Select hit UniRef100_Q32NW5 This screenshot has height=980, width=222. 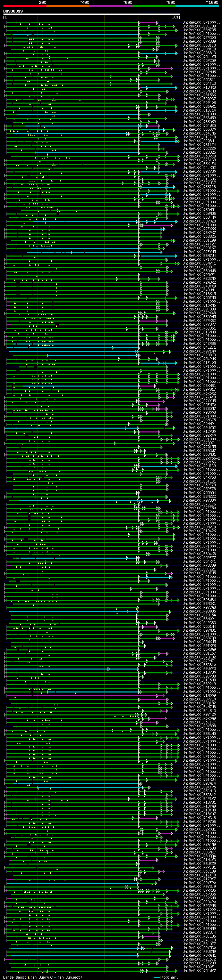[x=199, y=72]
